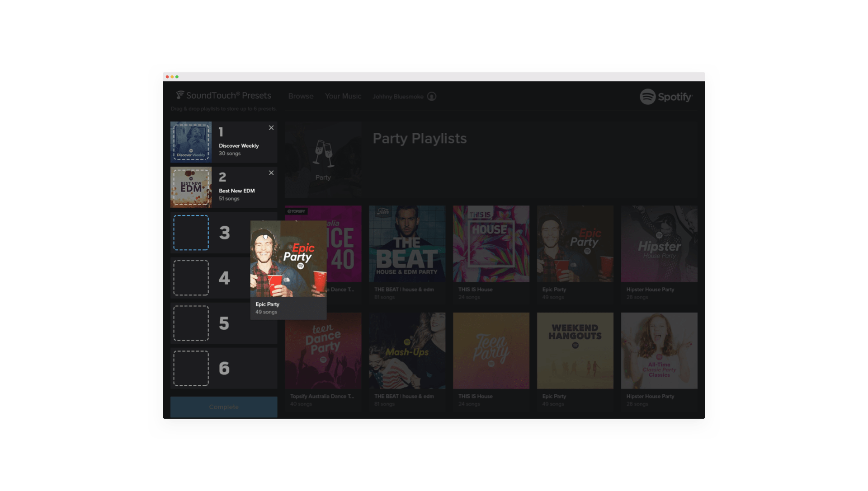Click 'THE BEAT | house & edm' title in second row
This screenshot has height=491, width=868.
(x=404, y=396)
